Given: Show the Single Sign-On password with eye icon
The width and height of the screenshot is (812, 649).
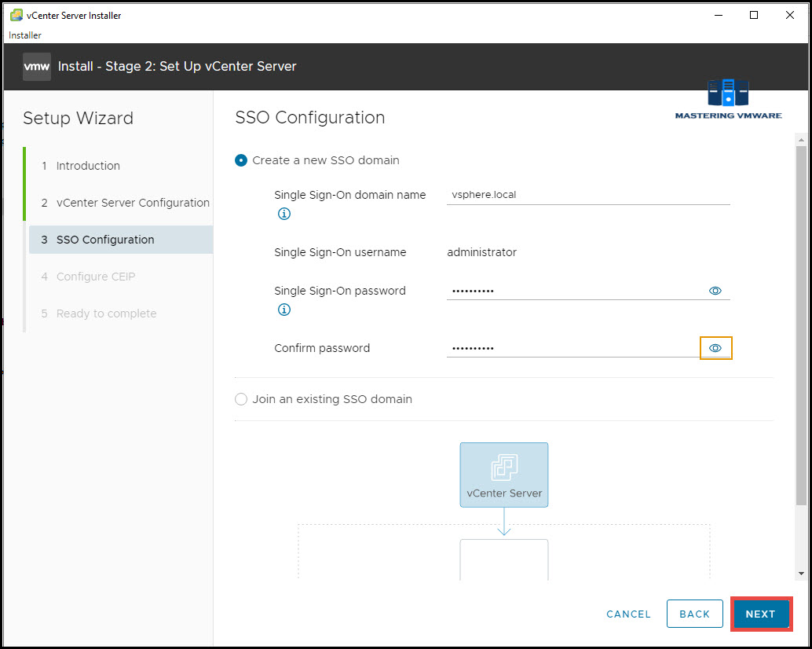Looking at the screenshot, I should point(715,291).
